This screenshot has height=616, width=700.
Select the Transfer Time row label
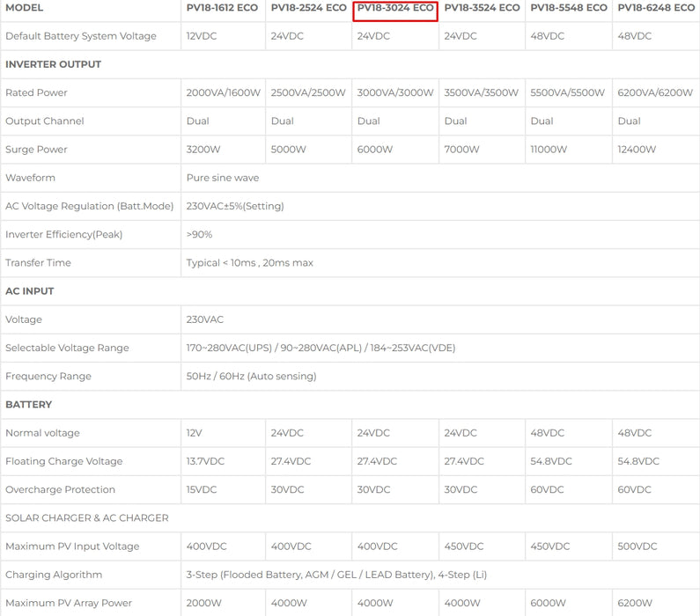tap(38, 263)
